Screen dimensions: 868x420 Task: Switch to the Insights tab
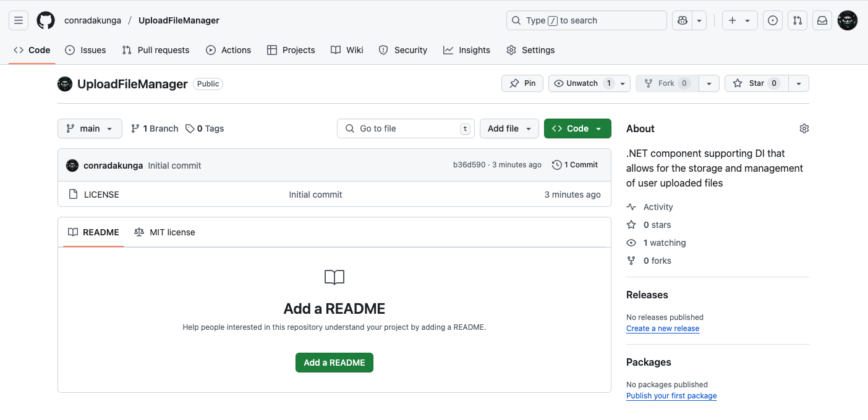coord(467,50)
